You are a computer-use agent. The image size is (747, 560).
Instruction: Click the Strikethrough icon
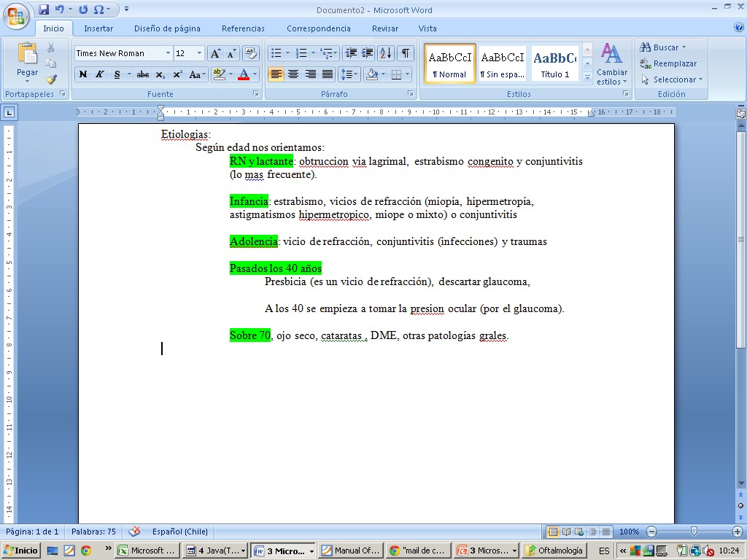(x=143, y=74)
